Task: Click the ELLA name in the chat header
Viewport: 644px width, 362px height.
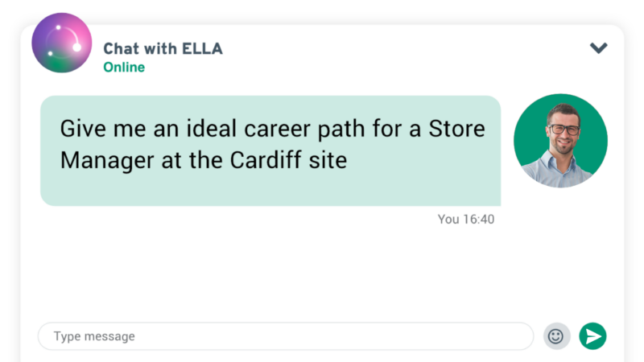Action: coord(203,49)
